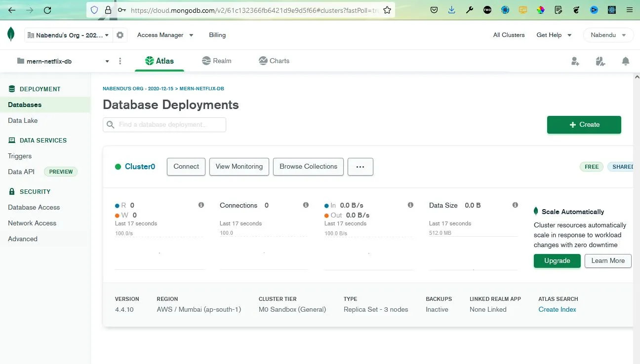Open the mern-netflix-db project dropdown
Image resolution: width=640 pixels, height=364 pixels.
[63, 61]
